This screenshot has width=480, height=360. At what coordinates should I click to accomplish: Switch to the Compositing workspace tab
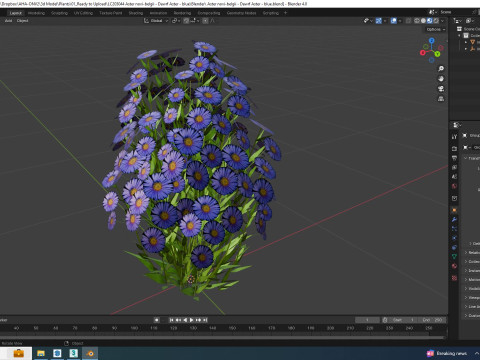pos(209,13)
